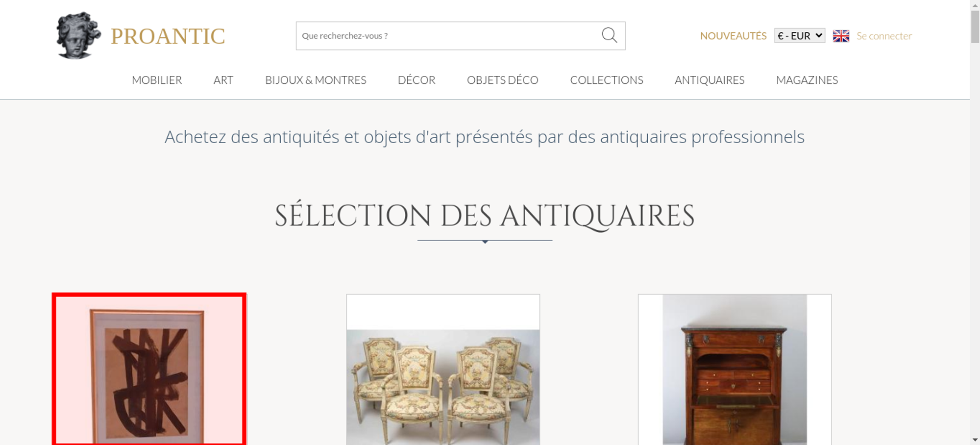Open the COLLECTIONS menu
This screenshot has height=445, width=980.
coord(607,80)
